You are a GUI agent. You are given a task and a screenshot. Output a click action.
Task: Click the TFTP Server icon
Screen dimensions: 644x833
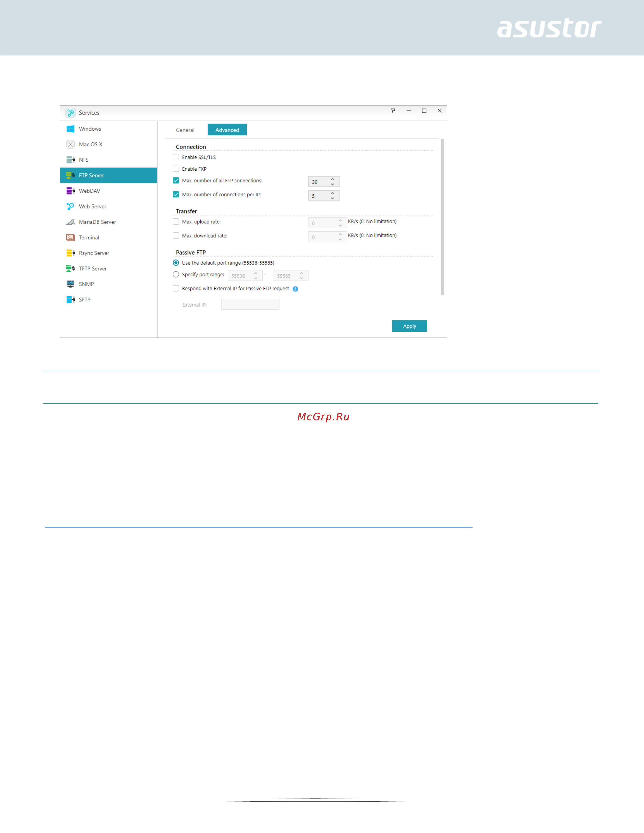point(70,269)
